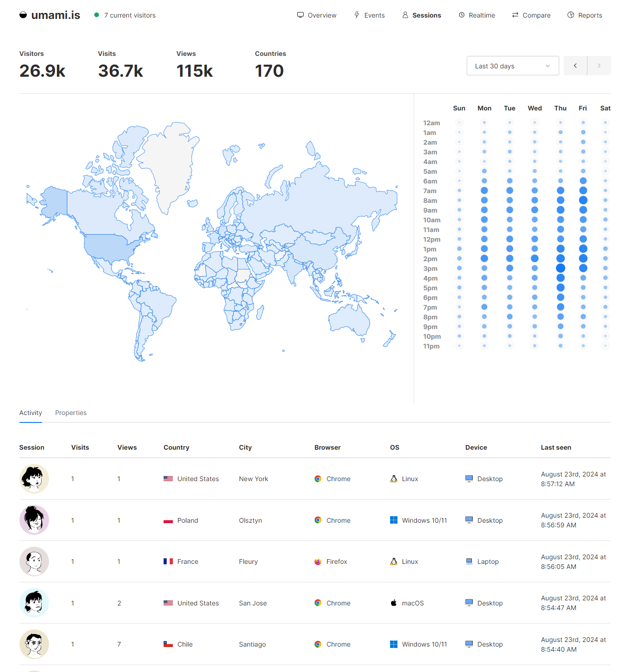Viewport: 629px width, 672px height.
Task: Click the next date range arrow
Action: click(599, 66)
